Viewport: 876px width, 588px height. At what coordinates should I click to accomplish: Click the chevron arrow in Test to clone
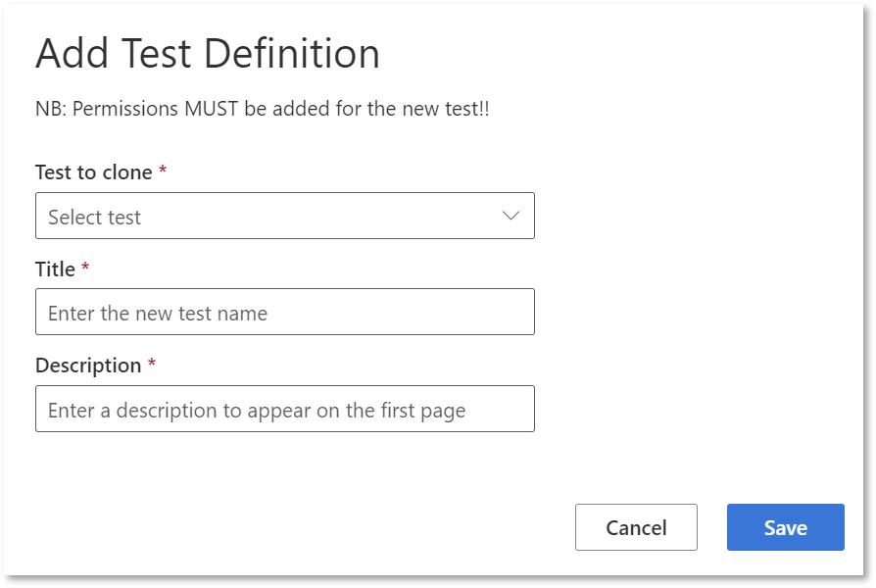[x=511, y=216]
